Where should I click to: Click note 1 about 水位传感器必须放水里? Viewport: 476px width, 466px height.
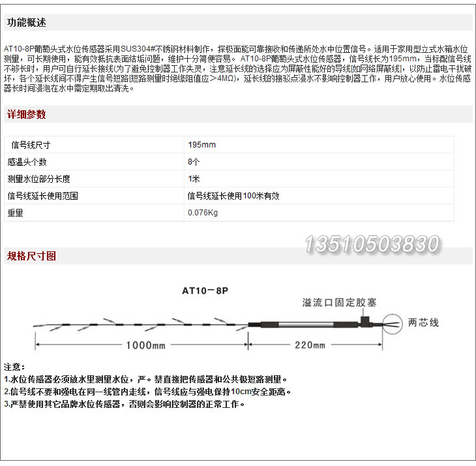pos(145,379)
